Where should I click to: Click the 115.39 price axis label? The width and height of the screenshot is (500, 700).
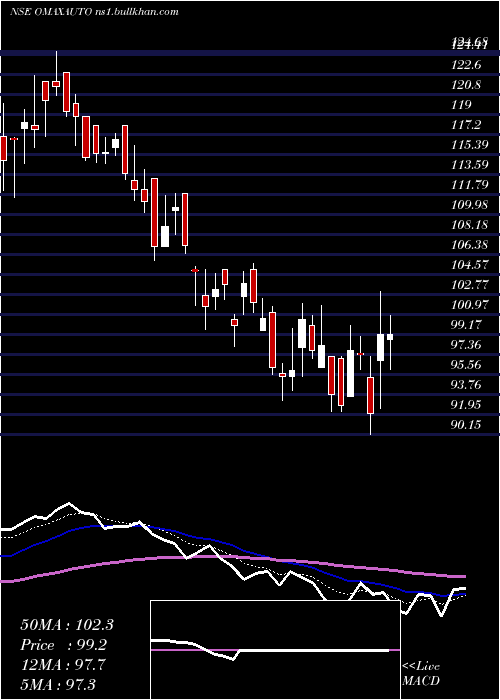[469, 145]
